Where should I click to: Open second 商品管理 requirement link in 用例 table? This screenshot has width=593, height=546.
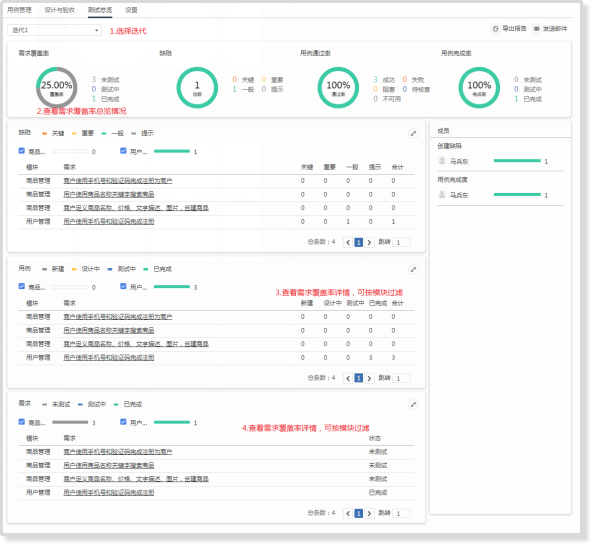point(109,330)
